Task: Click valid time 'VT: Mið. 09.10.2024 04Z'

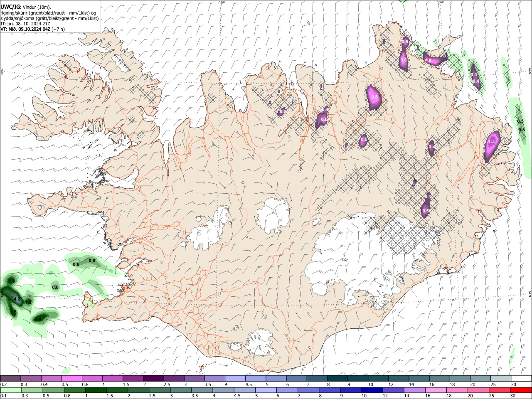Action: tap(25, 29)
